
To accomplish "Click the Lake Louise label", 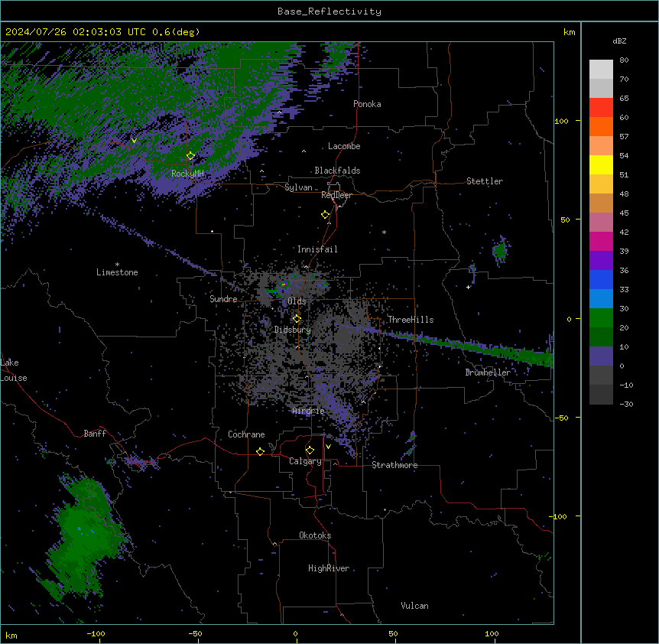I will point(14,370).
